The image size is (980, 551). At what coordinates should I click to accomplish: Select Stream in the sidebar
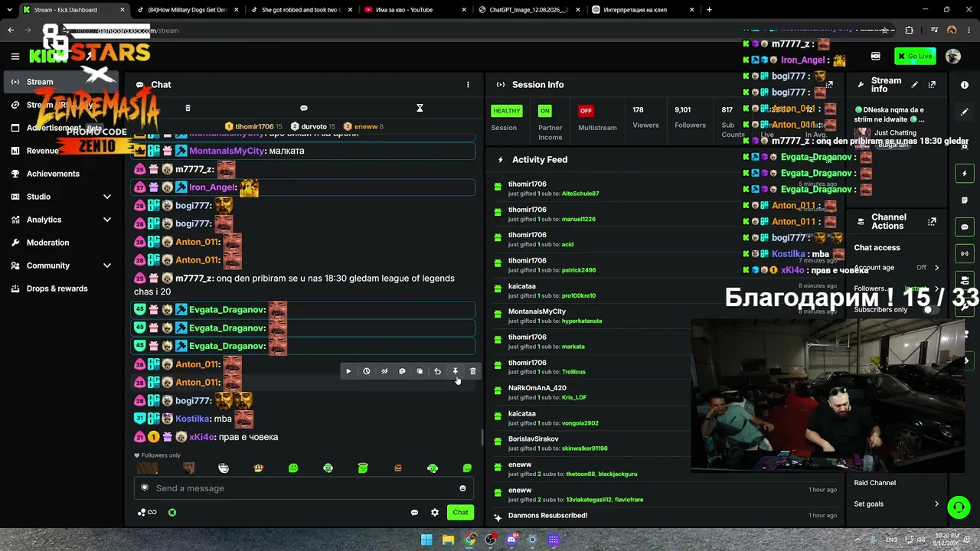61,82
